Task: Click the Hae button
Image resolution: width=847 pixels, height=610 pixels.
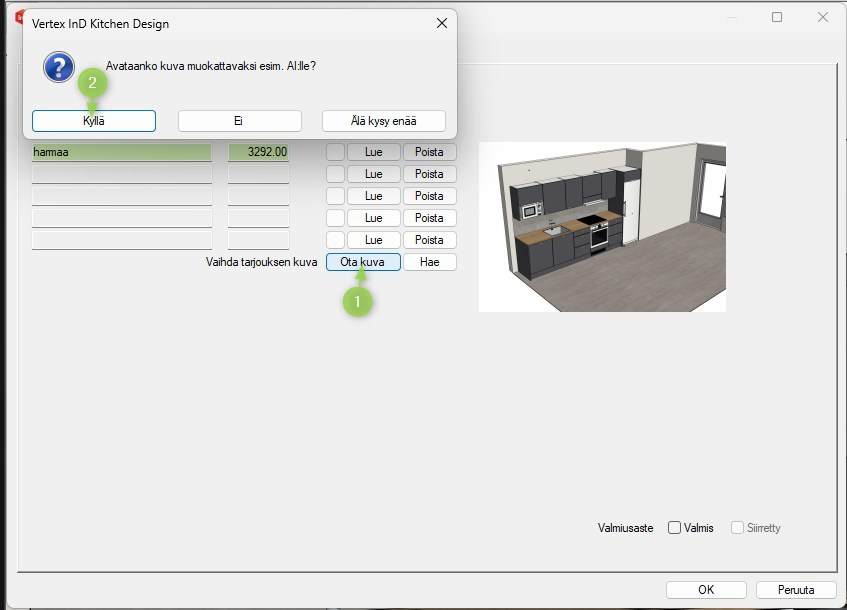Action: 429,262
